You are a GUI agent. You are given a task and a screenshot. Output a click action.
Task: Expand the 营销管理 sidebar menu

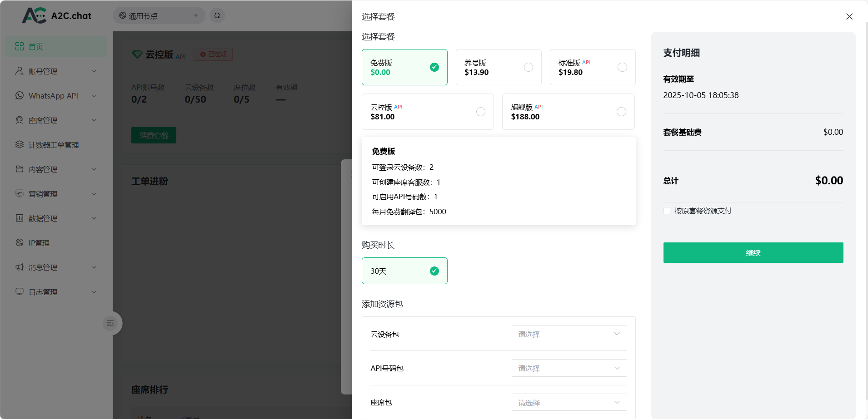tap(56, 194)
